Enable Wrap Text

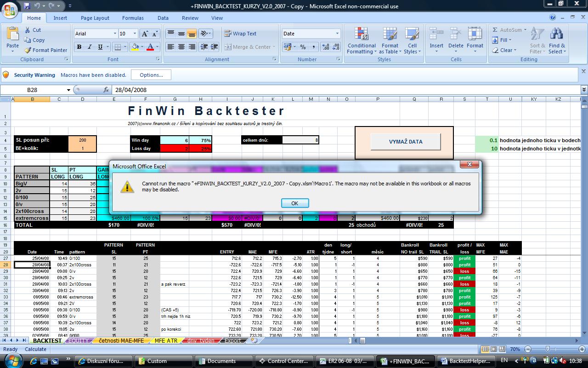click(x=240, y=34)
